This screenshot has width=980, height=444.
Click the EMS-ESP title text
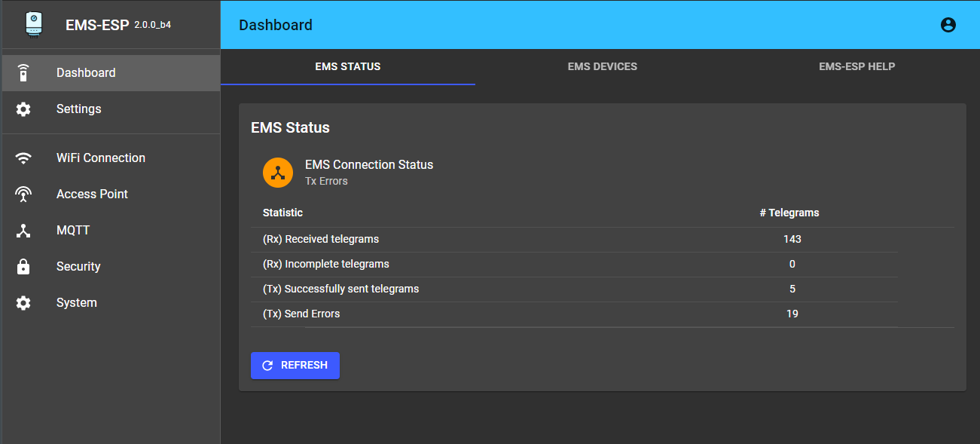[97, 25]
